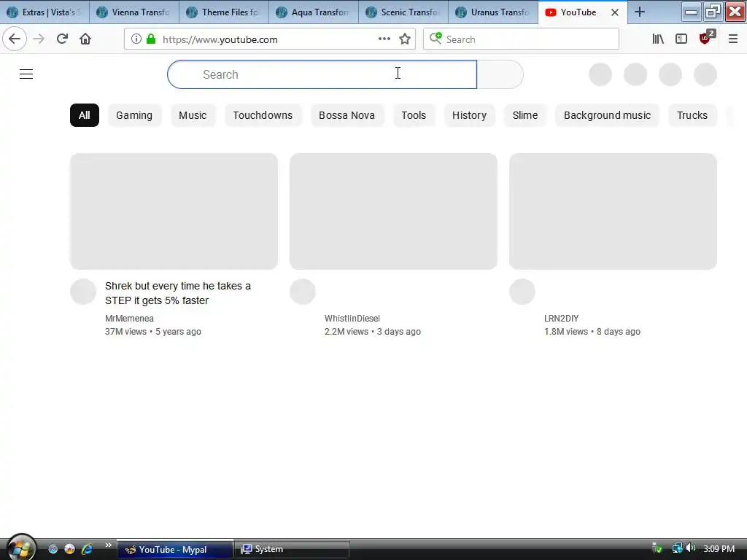Select the Trucks filter chip
747x560 pixels.
(x=692, y=115)
